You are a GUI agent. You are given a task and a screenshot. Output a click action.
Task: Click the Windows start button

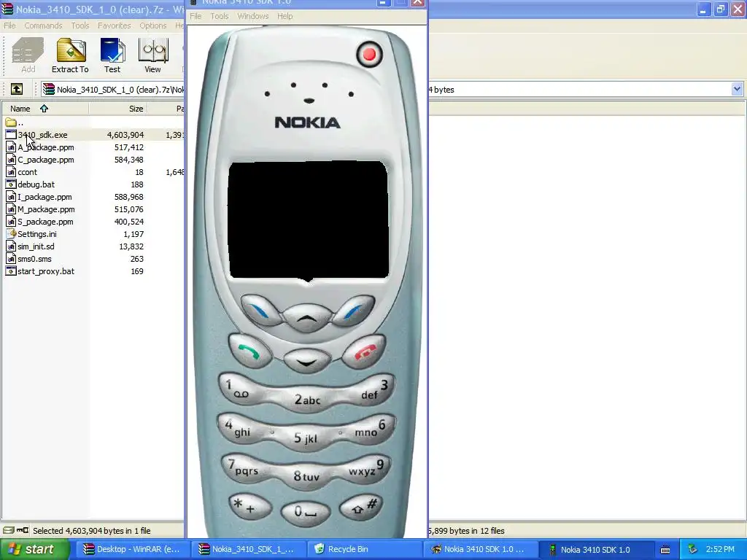tap(34, 550)
